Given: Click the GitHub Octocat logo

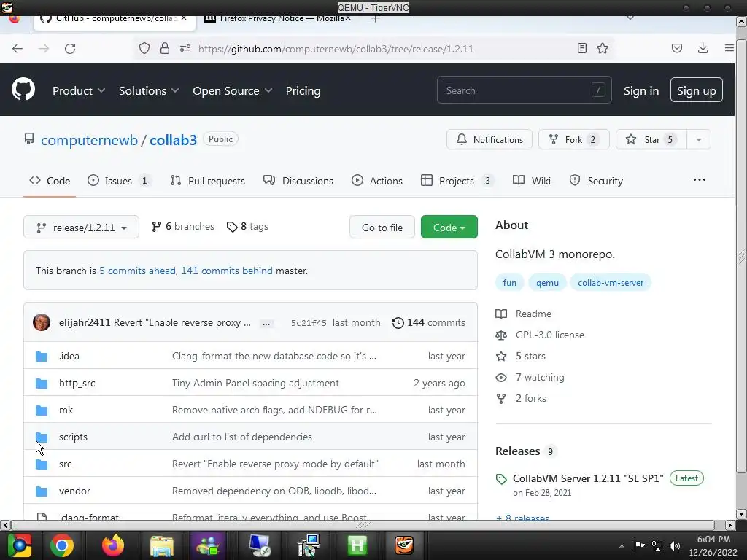Looking at the screenshot, I should (x=23, y=89).
